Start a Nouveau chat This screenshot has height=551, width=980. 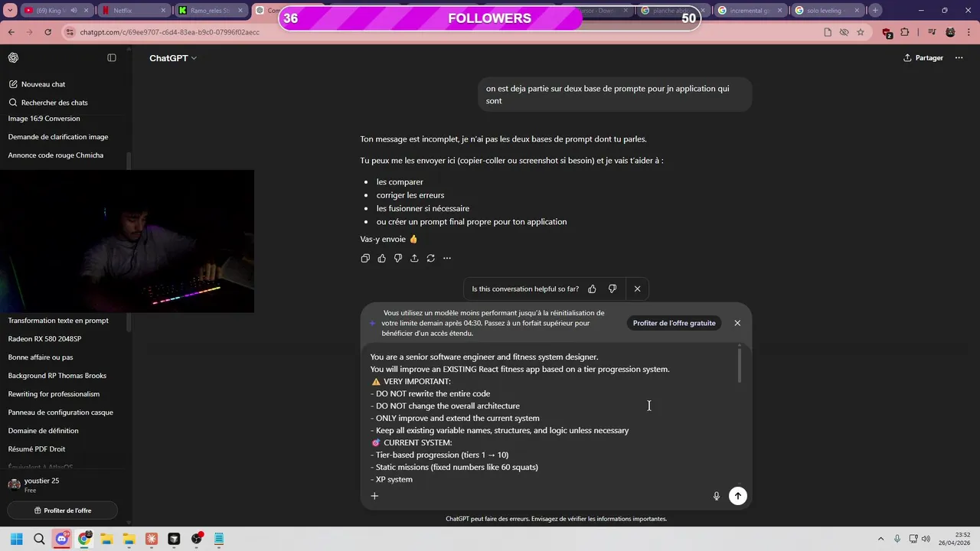click(37, 84)
